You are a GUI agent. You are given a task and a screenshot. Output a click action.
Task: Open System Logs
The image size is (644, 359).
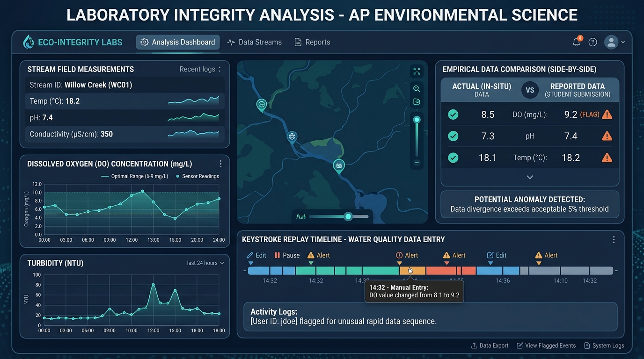click(x=604, y=345)
